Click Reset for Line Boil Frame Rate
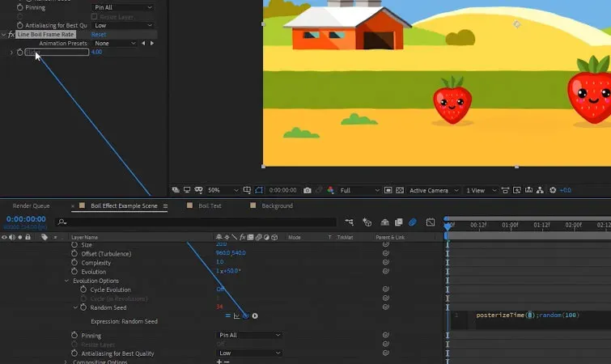 pyautogui.click(x=99, y=34)
